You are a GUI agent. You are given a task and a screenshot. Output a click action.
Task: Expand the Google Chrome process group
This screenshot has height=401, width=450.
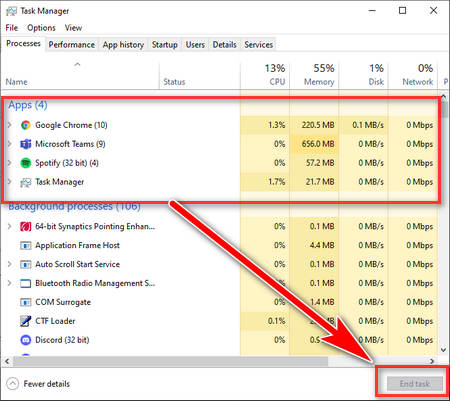coord(10,125)
